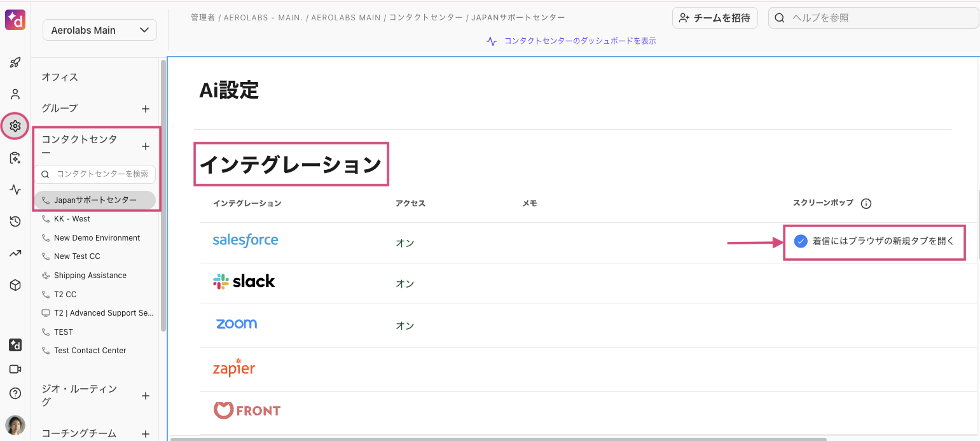The image size is (980, 441).
Task: Open the Dialpad logo home icon
Action: [15, 19]
